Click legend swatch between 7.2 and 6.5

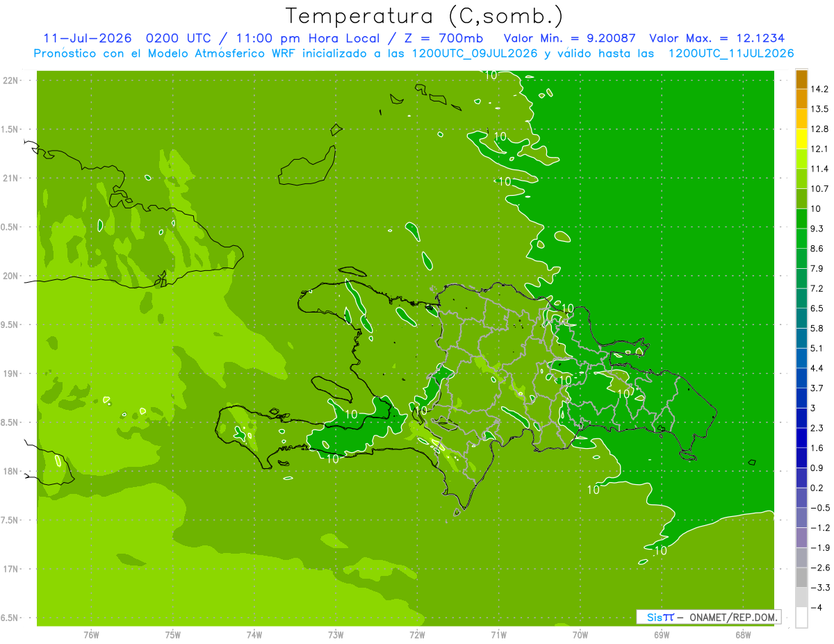801,298
